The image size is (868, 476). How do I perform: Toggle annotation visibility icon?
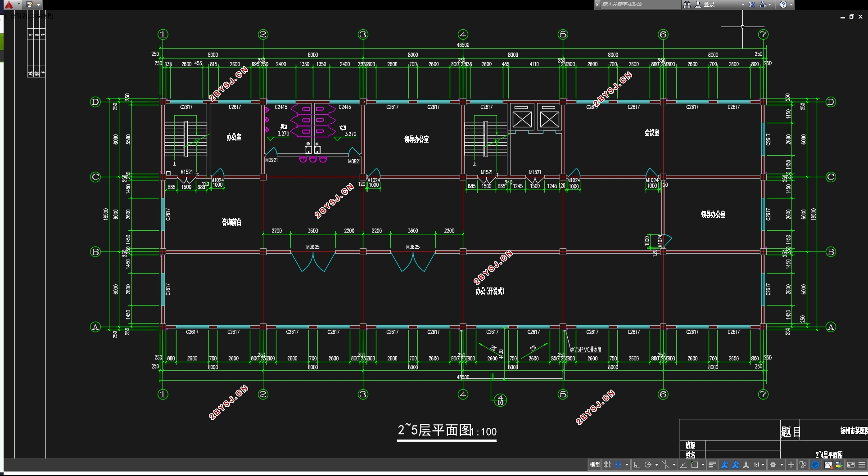click(724, 465)
